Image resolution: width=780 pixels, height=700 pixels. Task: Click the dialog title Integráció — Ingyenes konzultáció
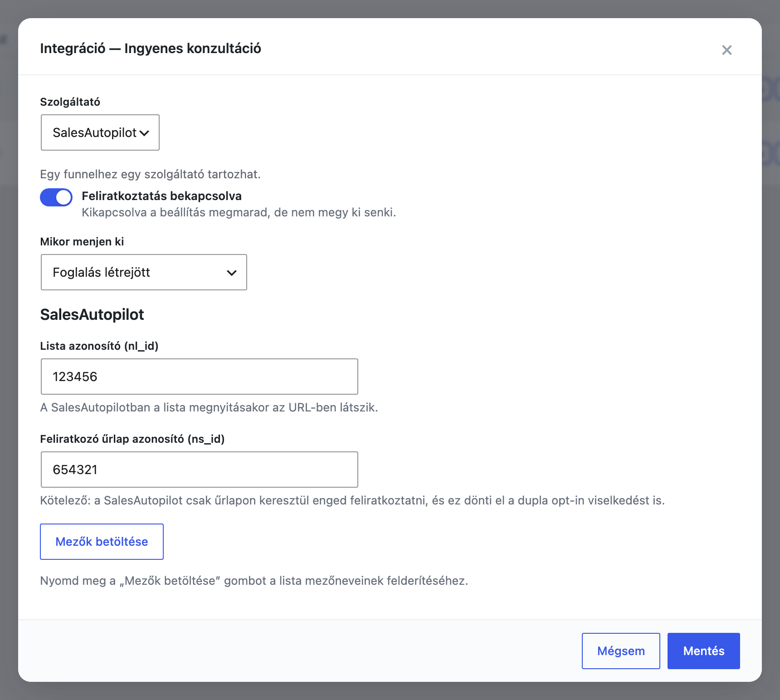pos(151,48)
